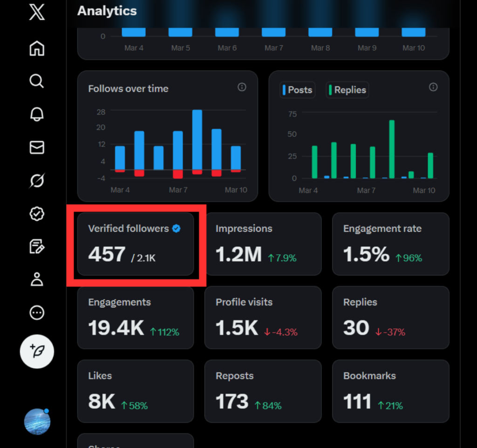Select the Verified followers card
This screenshot has width=477, height=448.
[135, 244]
